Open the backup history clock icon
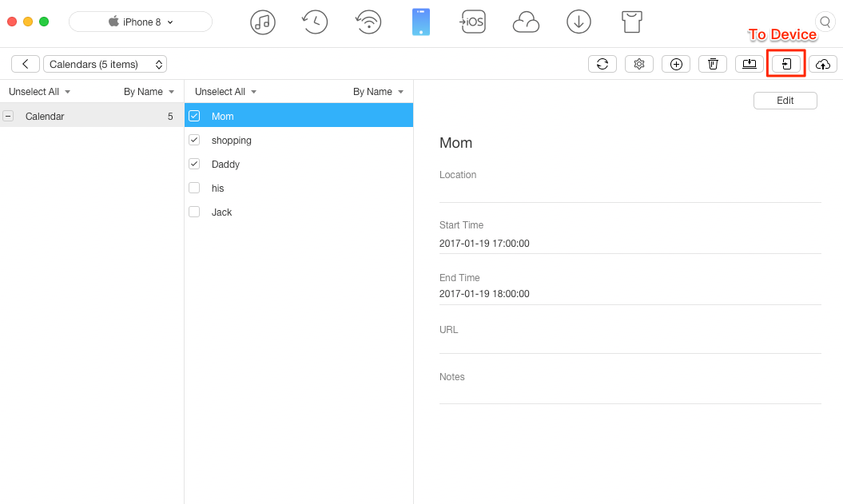The image size is (843, 504). [x=315, y=22]
